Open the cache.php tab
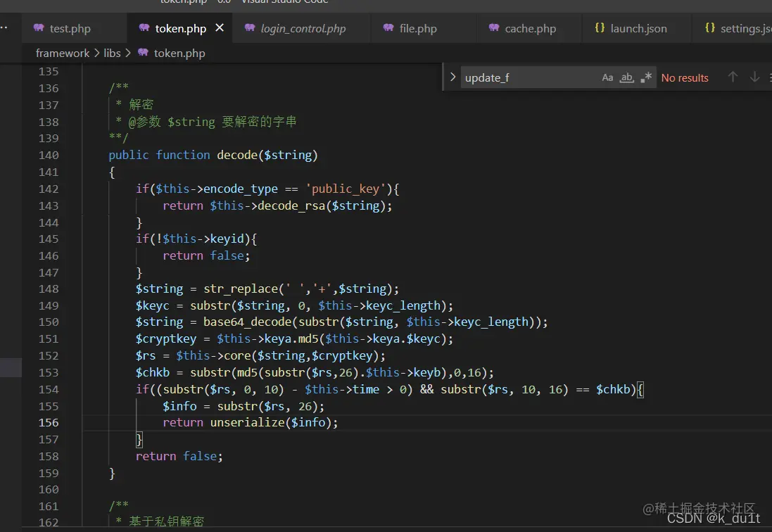 click(529, 29)
